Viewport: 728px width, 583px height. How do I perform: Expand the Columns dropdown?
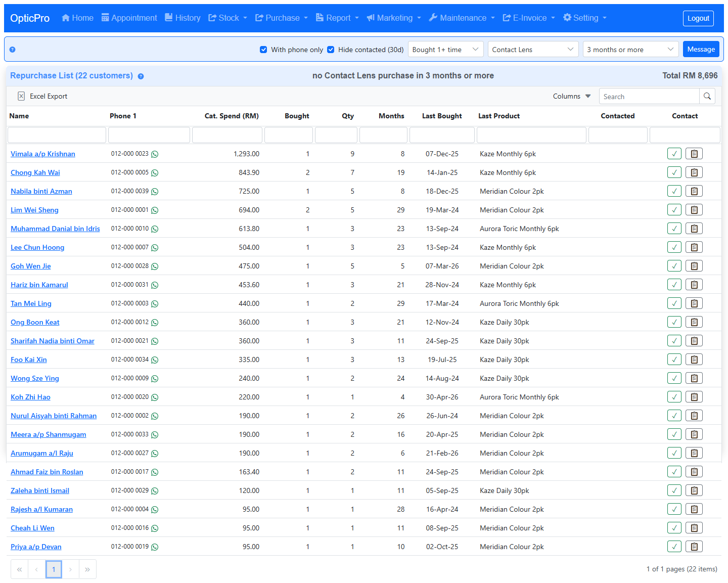(572, 96)
